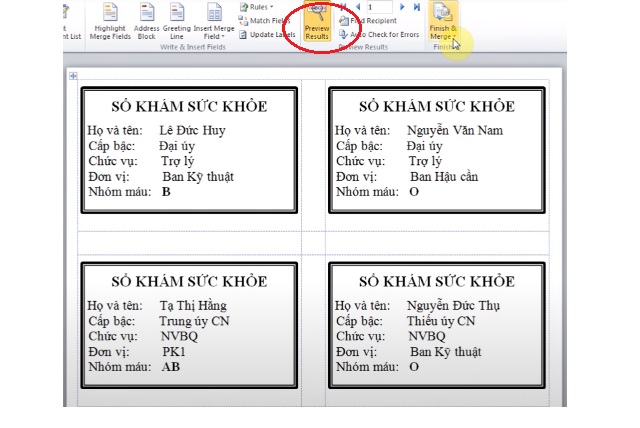Jump to the last record
This screenshot has width=640, height=428.
[417, 7]
